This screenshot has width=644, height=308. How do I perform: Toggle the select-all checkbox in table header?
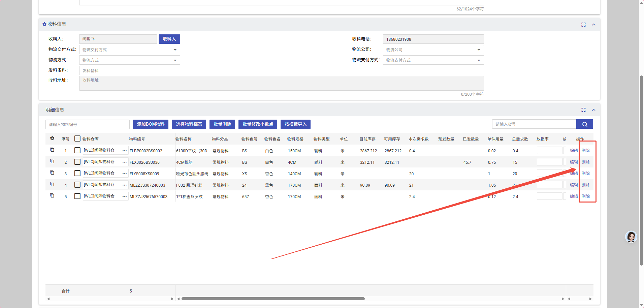coord(77,138)
